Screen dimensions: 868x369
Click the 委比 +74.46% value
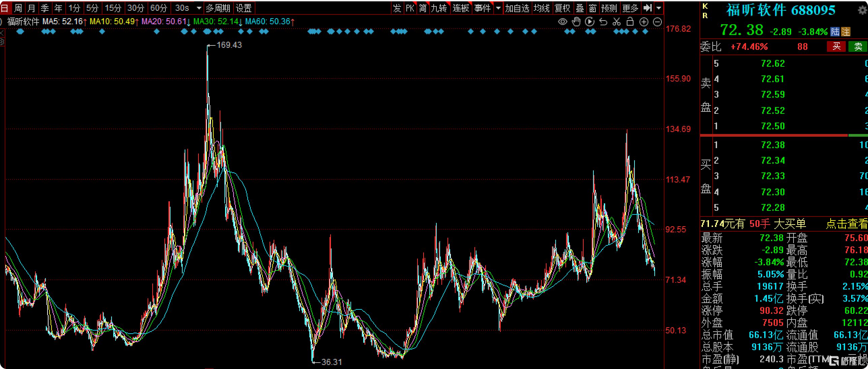pyautogui.click(x=749, y=46)
